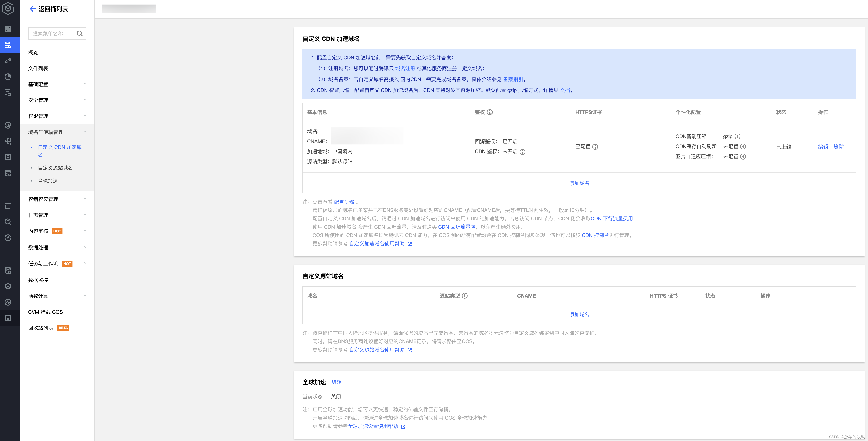868x441 pixels.
Task: Select the highlighted bucket storage icon
Action: click(x=8, y=45)
